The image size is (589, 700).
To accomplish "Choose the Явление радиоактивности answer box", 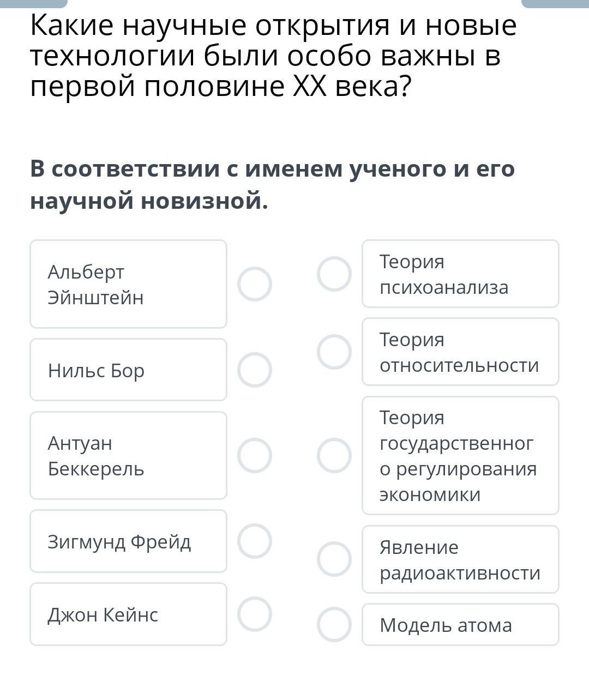I will coord(460,559).
